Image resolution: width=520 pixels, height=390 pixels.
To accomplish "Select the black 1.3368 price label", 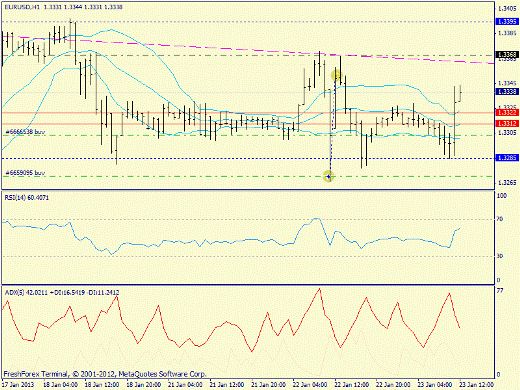I will click(507, 54).
